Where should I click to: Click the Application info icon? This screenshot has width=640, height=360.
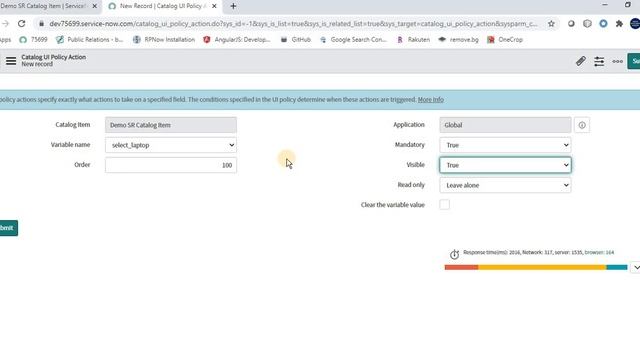coord(582,125)
